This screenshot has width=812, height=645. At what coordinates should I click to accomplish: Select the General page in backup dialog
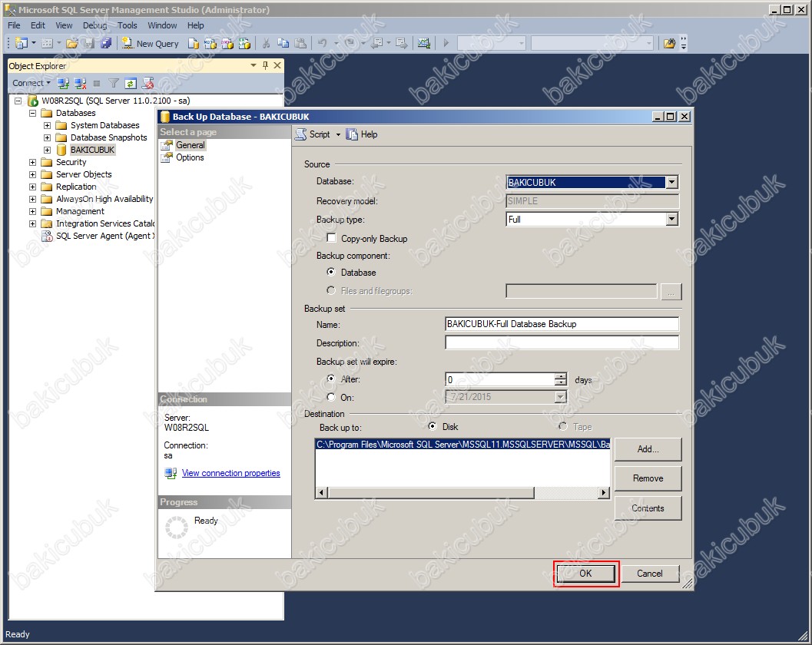coord(190,145)
